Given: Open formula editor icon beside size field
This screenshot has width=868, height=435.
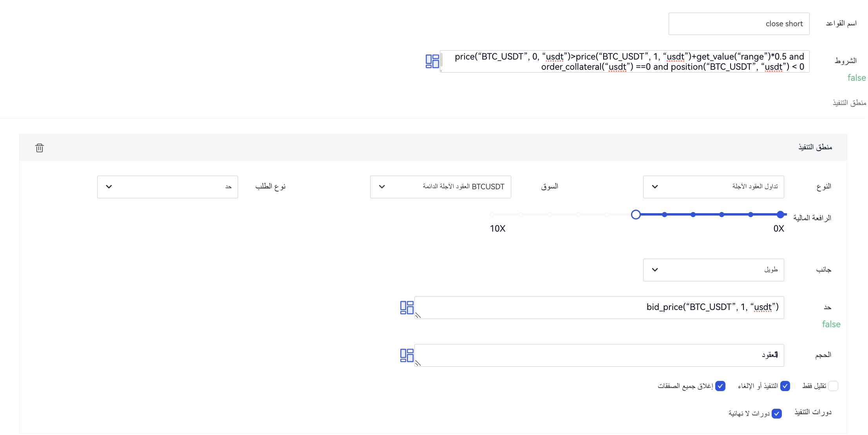Looking at the screenshot, I should pos(407,355).
